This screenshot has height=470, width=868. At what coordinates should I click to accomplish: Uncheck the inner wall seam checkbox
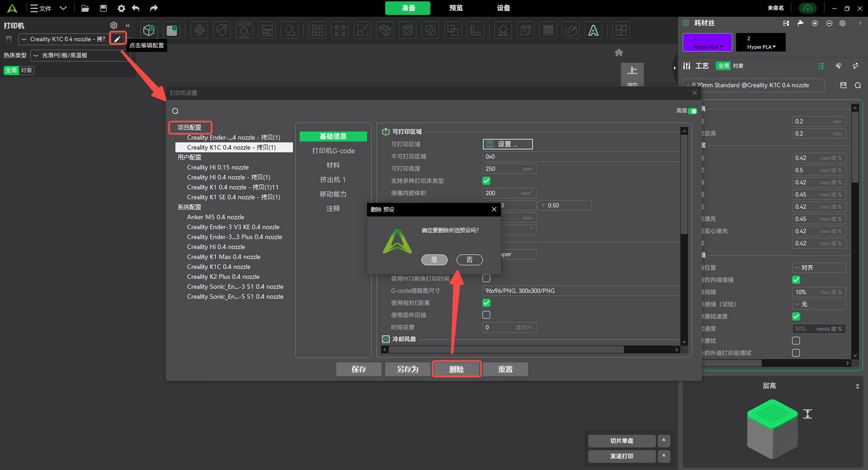(796, 280)
